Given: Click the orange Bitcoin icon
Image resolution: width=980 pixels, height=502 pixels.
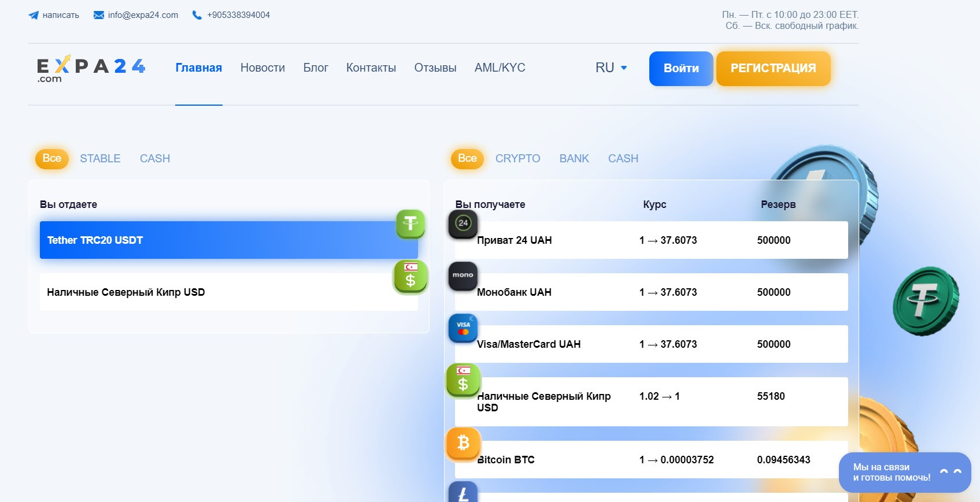Looking at the screenshot, I should point(463,444).
